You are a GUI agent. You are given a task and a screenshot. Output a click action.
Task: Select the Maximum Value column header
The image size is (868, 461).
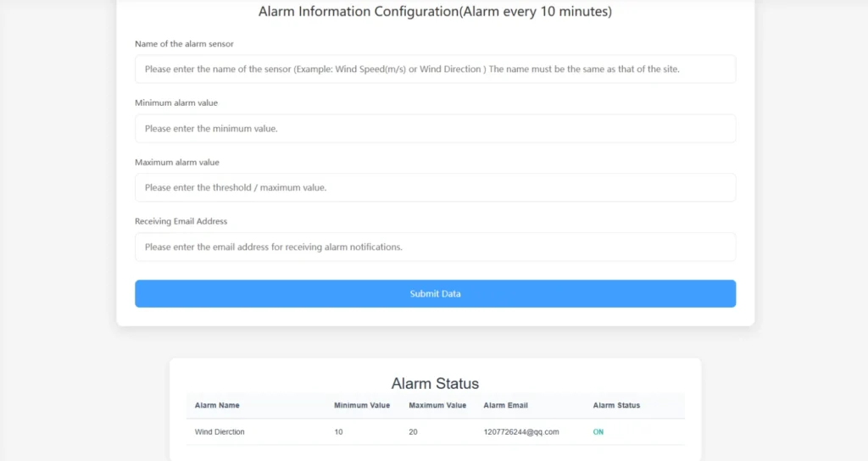coord(437,406)
